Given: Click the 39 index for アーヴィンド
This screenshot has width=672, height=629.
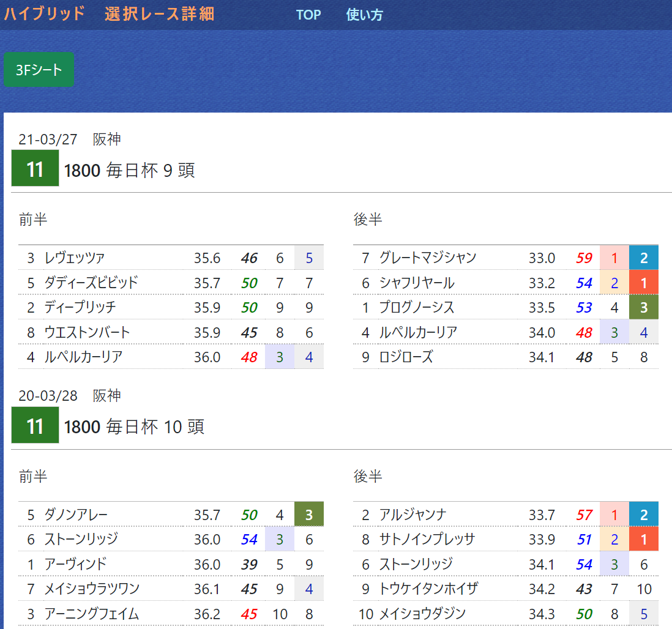Looking at the screenshot, I should coord(249,564).
